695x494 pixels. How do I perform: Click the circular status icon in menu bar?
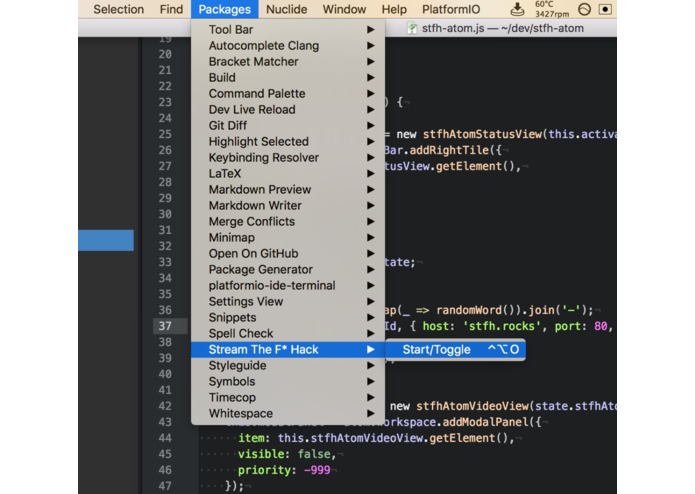click(584, 9)
